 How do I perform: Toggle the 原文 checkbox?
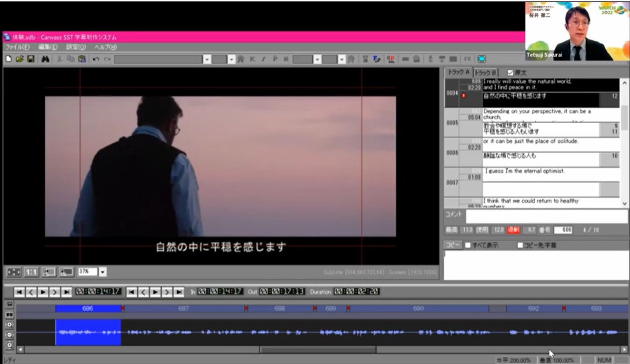tap(510, 73)
